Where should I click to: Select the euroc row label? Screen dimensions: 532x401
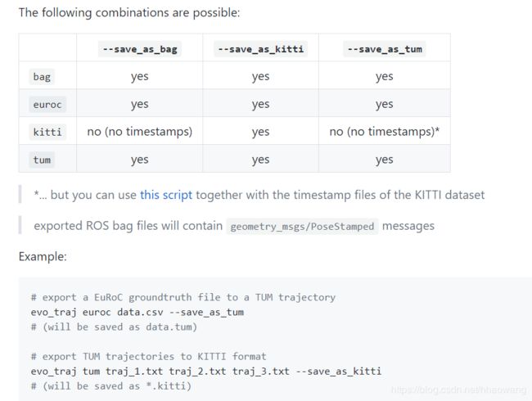click(x=47, y=105)
